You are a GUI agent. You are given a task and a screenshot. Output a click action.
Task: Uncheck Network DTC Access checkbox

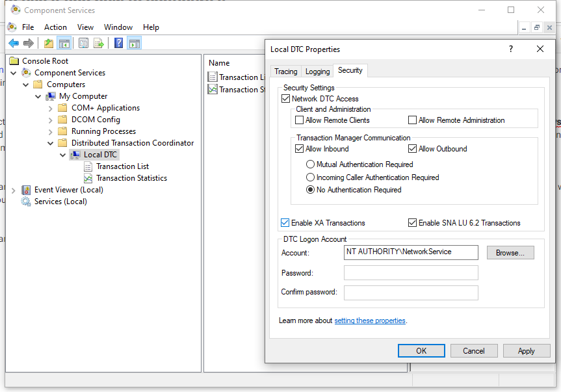[x=285, y=99]
